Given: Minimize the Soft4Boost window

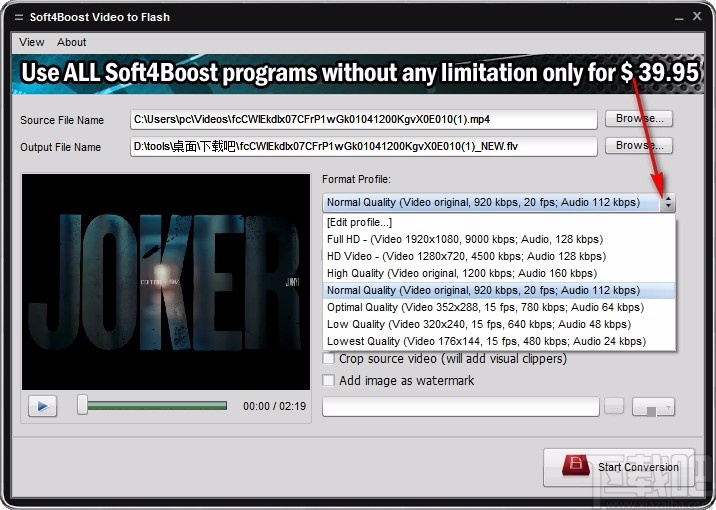Looking at the screenshot, I should [x=679, y=17].
